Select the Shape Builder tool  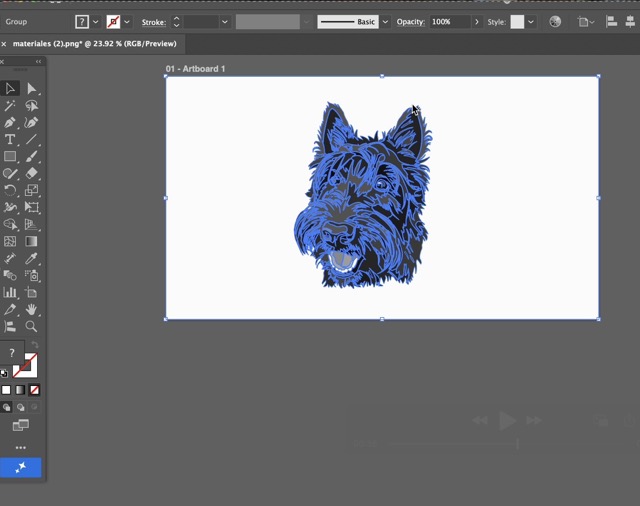coord(10,224)
